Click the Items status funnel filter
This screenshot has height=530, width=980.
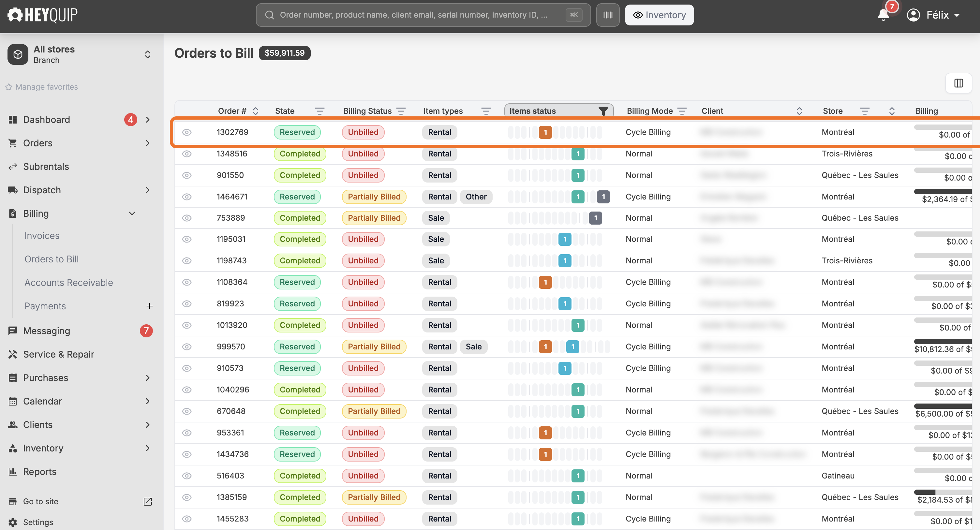click(603, 111)
